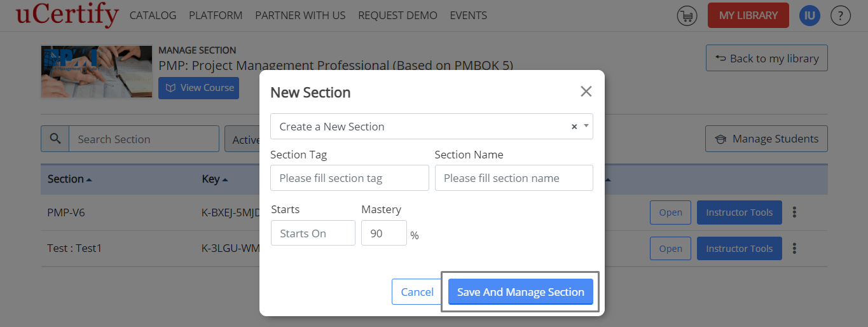868x327 pixels.
Task: Close the New Section dialog
Action: 586,92
